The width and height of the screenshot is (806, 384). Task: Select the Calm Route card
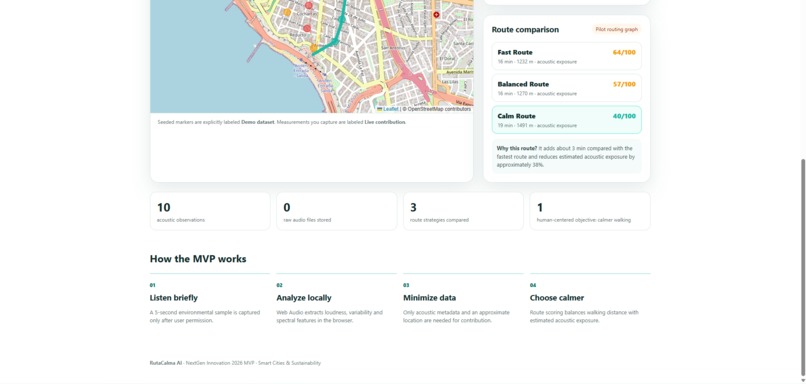tap(566, 120)
